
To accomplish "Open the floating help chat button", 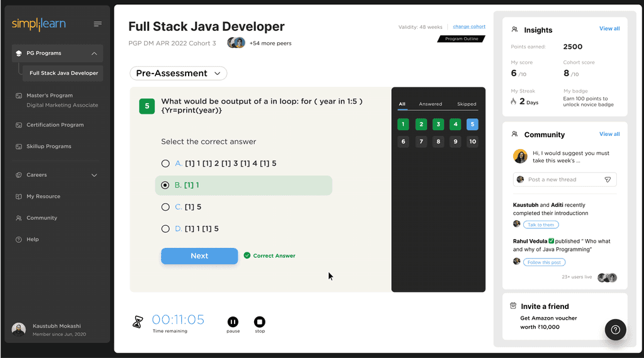I will 615,330.
